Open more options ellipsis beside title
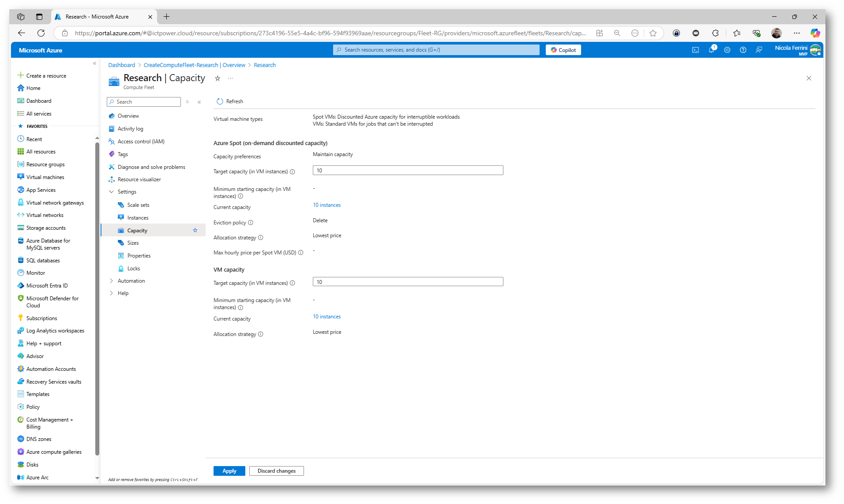Screen dimensions: 844x504 point(230,78)
